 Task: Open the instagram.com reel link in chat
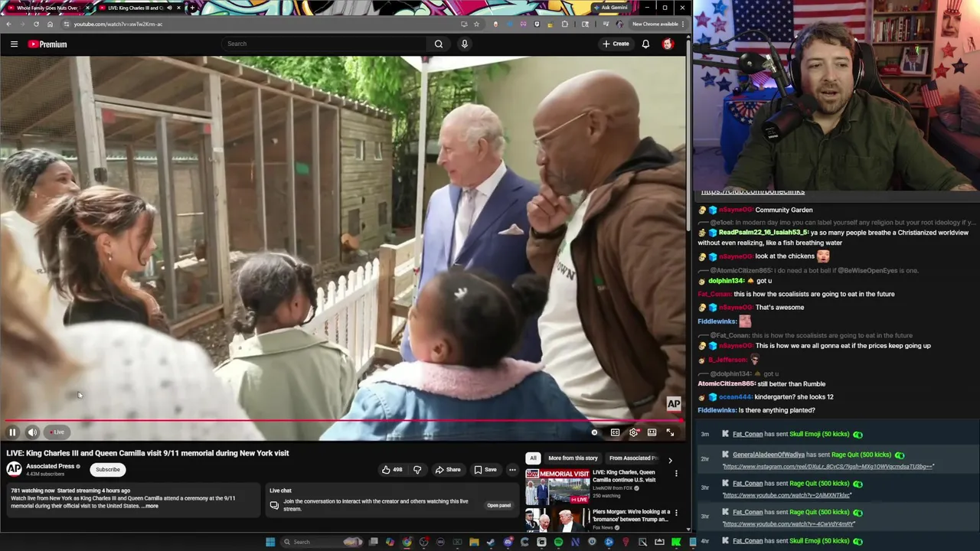point(828,466)
